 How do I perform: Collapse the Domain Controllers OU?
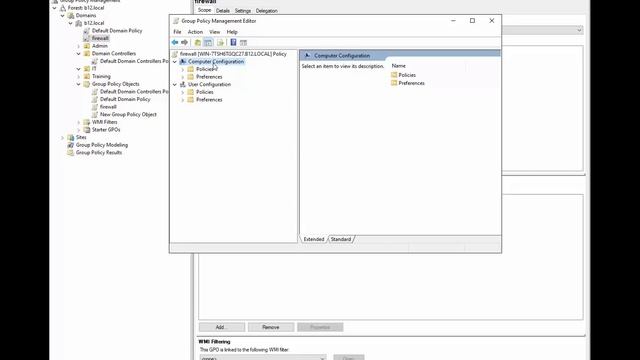pos(79,53)
